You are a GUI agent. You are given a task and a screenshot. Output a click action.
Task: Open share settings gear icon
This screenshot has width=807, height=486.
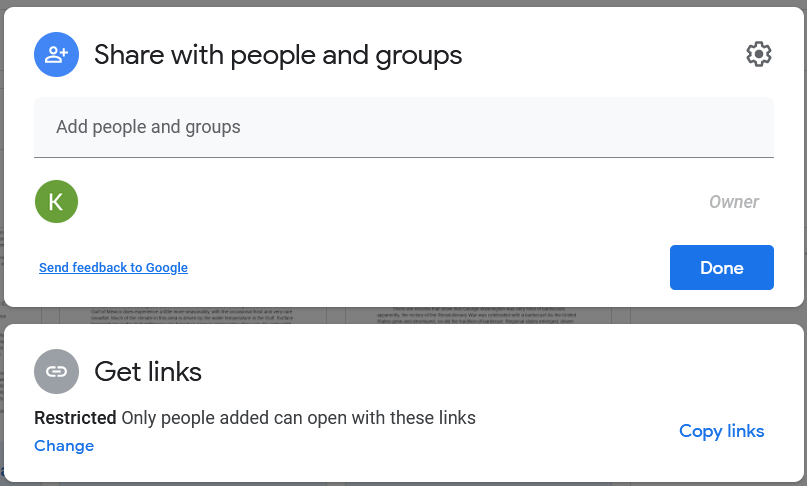759,54
